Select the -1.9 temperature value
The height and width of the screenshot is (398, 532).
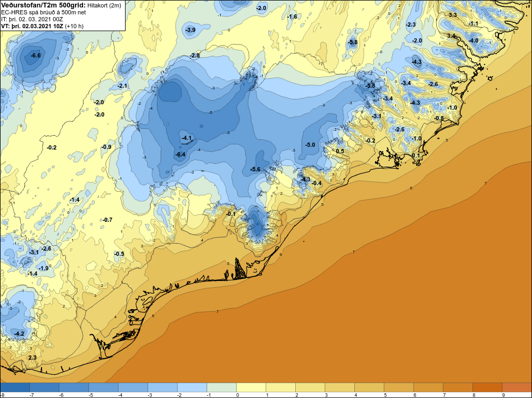[x=44, y=268]
